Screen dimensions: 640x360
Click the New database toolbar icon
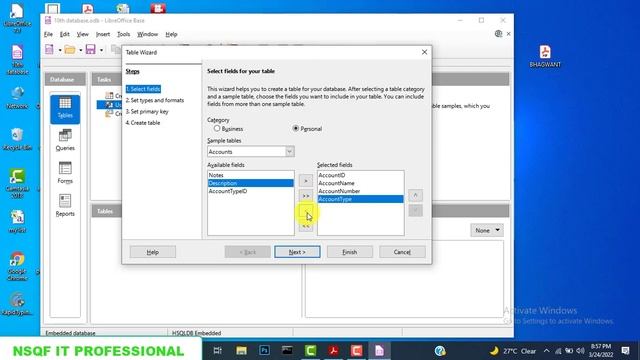pos(49,50)
